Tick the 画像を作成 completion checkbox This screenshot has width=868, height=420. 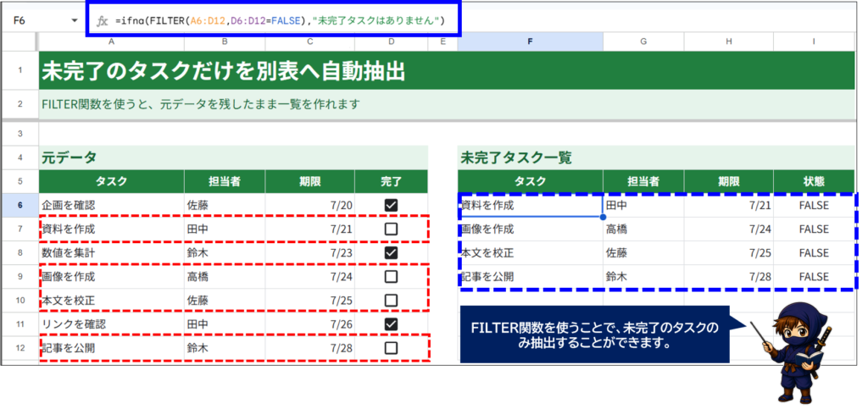click(x=391, y=276)
